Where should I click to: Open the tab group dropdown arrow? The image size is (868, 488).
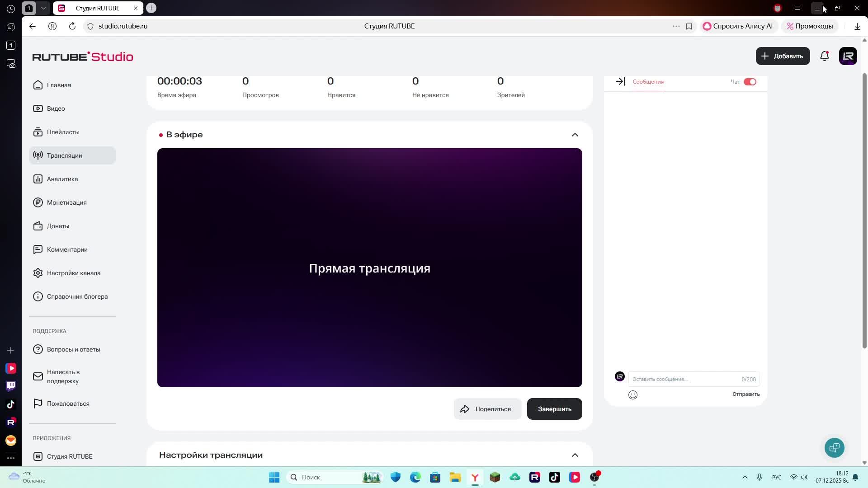(x=43, y=8)
